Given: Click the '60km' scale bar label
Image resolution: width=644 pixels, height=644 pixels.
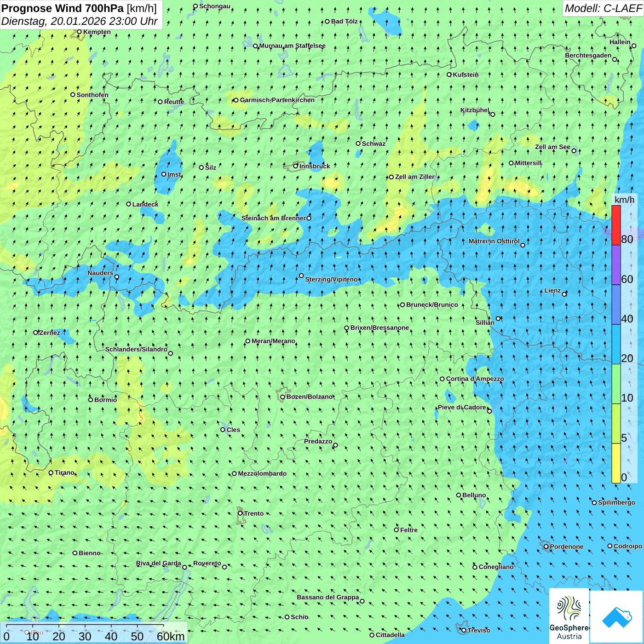Looking at the screenshot, I should [x=171, y=636].
